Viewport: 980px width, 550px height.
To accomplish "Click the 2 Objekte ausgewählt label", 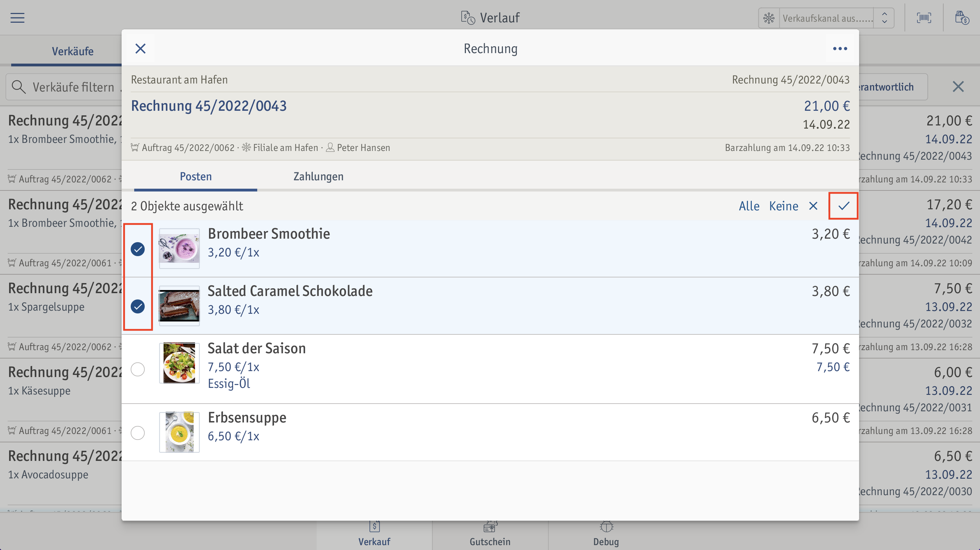I will click(187, 206).
